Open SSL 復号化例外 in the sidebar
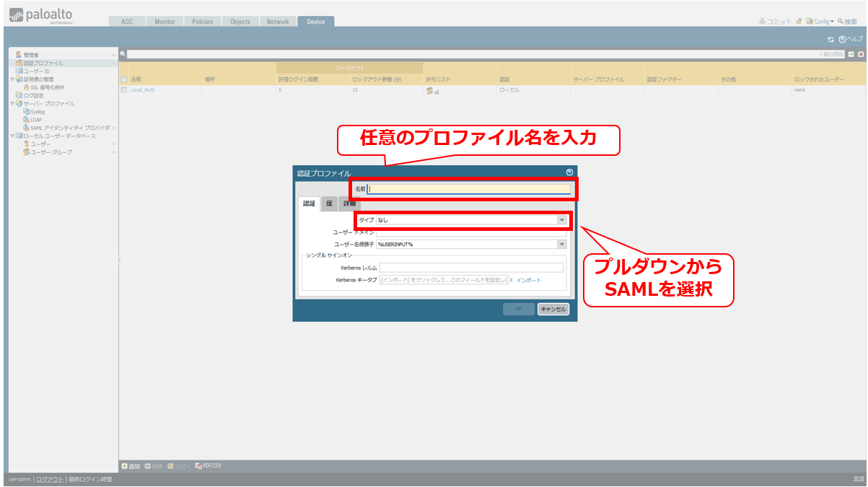Image resolution: width=868 pixels, height=487 pixels. pos(48,87)
